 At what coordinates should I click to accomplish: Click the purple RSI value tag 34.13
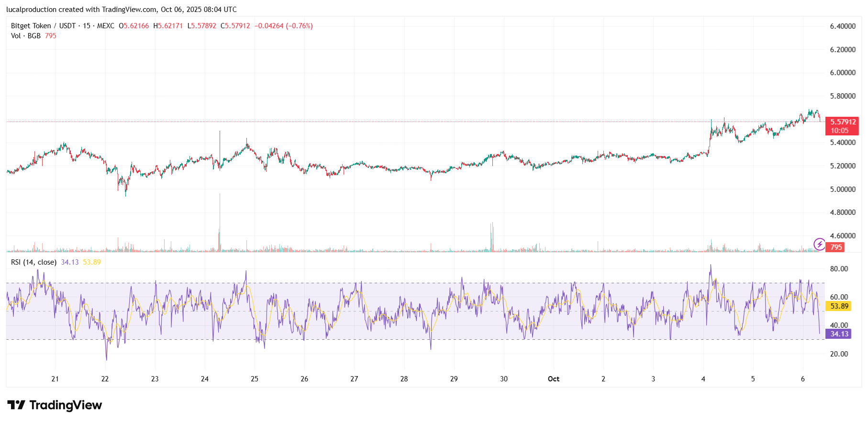pyautogui.click(x=839, y=334)
